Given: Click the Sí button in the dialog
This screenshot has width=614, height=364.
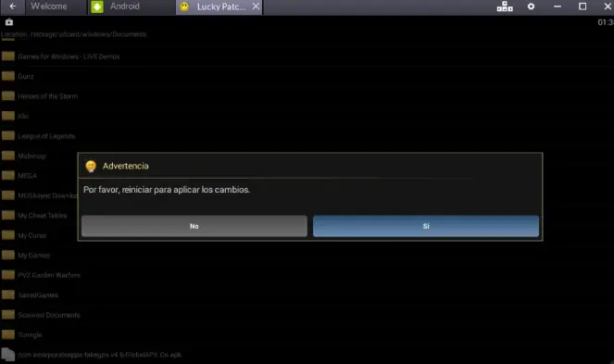Looking at the screenshot, I should coord(426,226).
